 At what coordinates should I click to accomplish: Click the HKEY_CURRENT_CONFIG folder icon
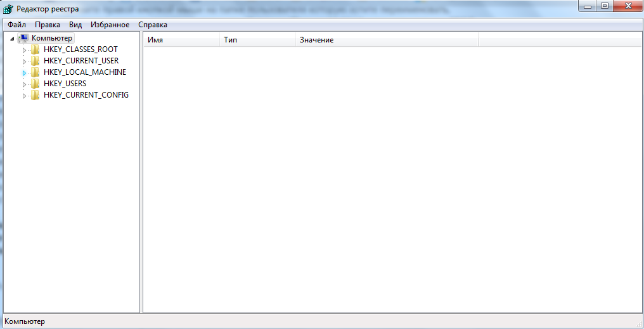35,95
